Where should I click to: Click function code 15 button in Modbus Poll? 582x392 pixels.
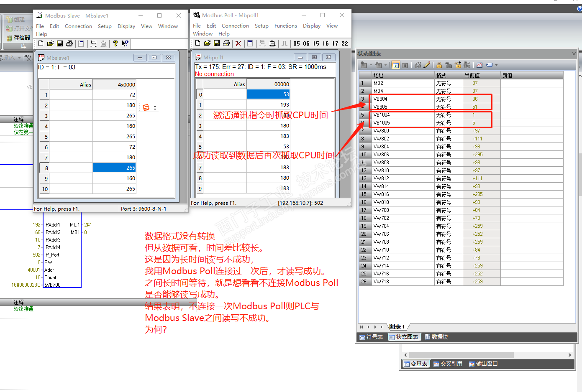[316, 43]
